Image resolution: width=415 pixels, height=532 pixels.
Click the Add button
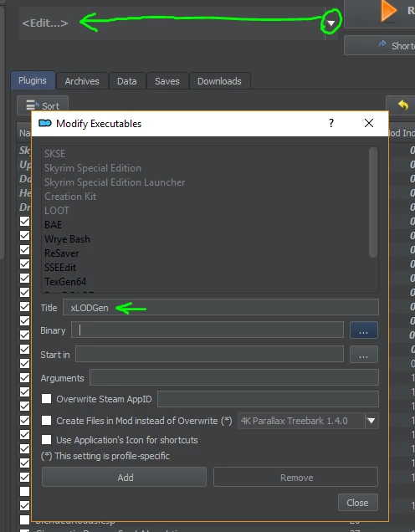click(x=124, y=477)
